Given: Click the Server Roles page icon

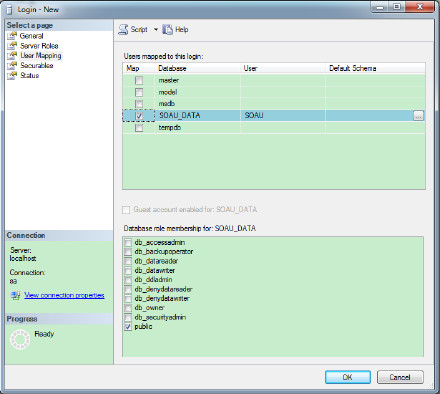Looking at the screenshot, I should point(12,46).
